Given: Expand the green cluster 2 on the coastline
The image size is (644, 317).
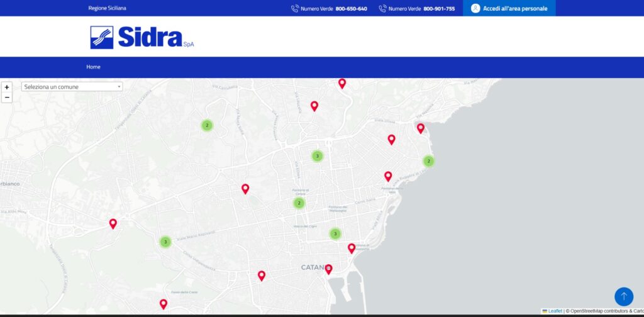Looking at the screenshot, I should [428, 161].
